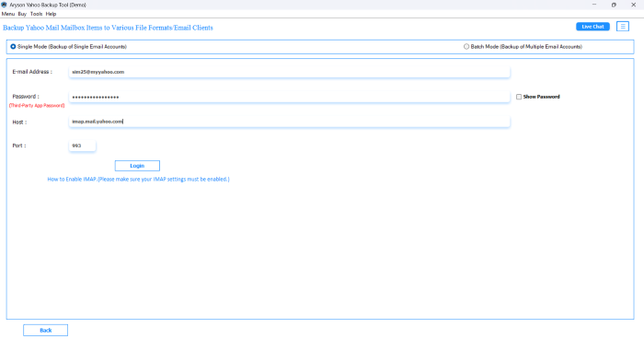Open the Tools menu
The height and width of the screenshot is (339, 644).
point(36,14)
